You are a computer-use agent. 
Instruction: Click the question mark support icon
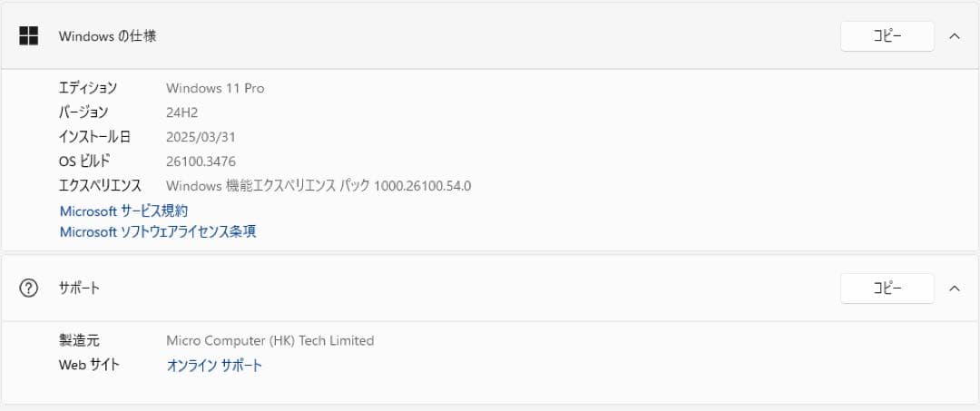(x=29, y=289)
